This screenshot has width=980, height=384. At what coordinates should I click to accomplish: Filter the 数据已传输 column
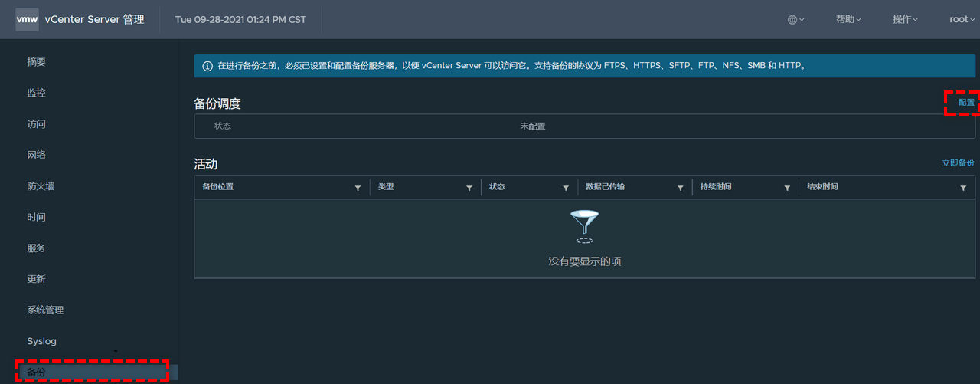pyautogui.click(x=680, y=188)
